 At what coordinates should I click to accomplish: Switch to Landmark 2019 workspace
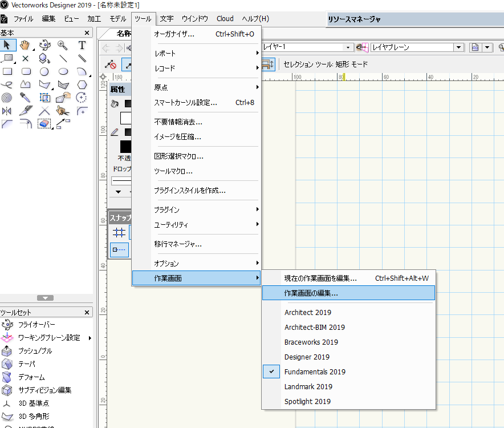click(x=349, y=386)
